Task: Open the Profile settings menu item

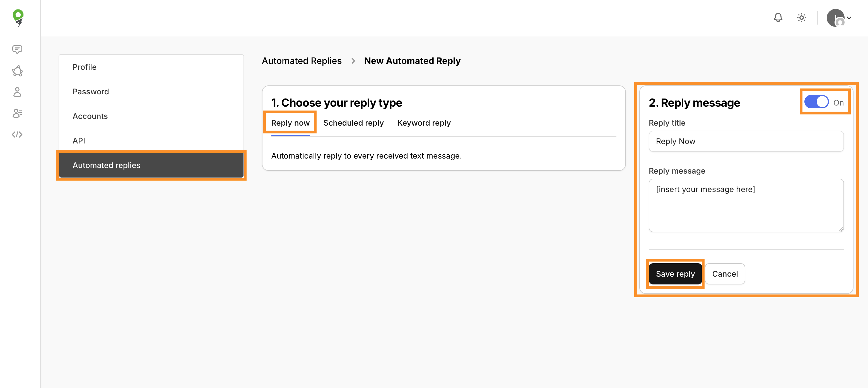Action: click(x=84, y=67)
